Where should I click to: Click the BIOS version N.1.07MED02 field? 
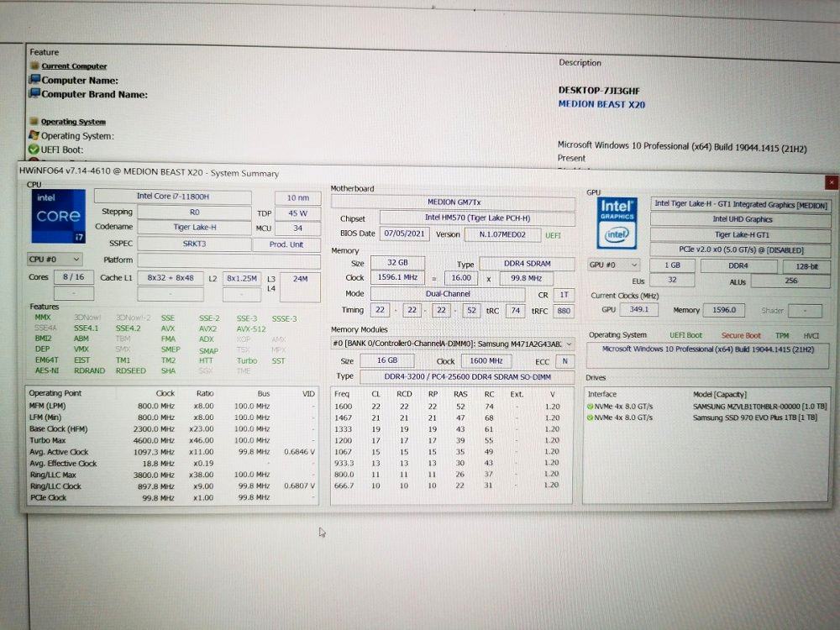(x=502, y=234)
